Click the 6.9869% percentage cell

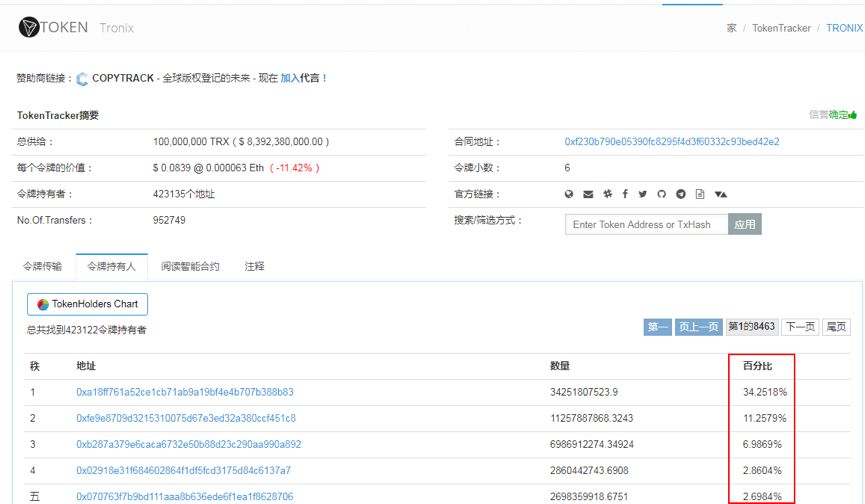click(x=762, y=444)
